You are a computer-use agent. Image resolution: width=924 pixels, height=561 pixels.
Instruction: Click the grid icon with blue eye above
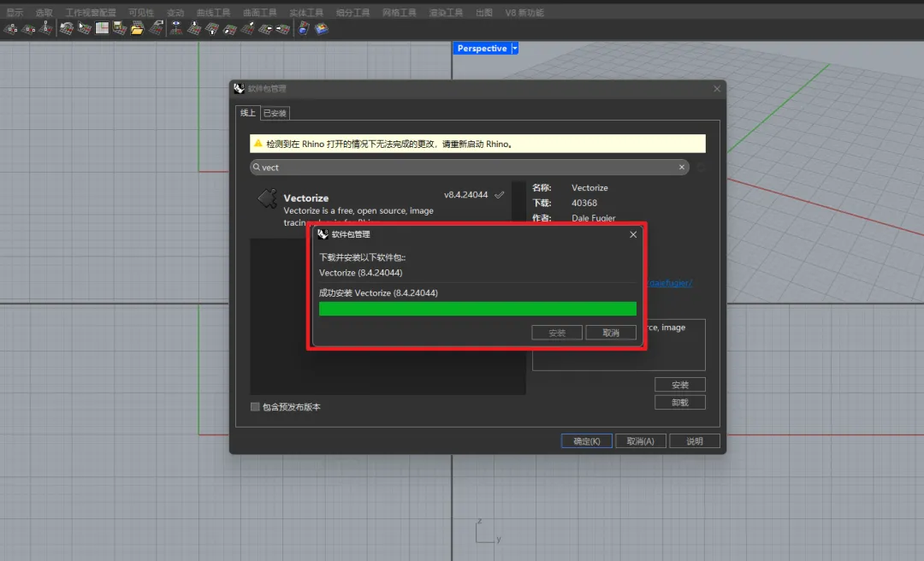(176, 28)
